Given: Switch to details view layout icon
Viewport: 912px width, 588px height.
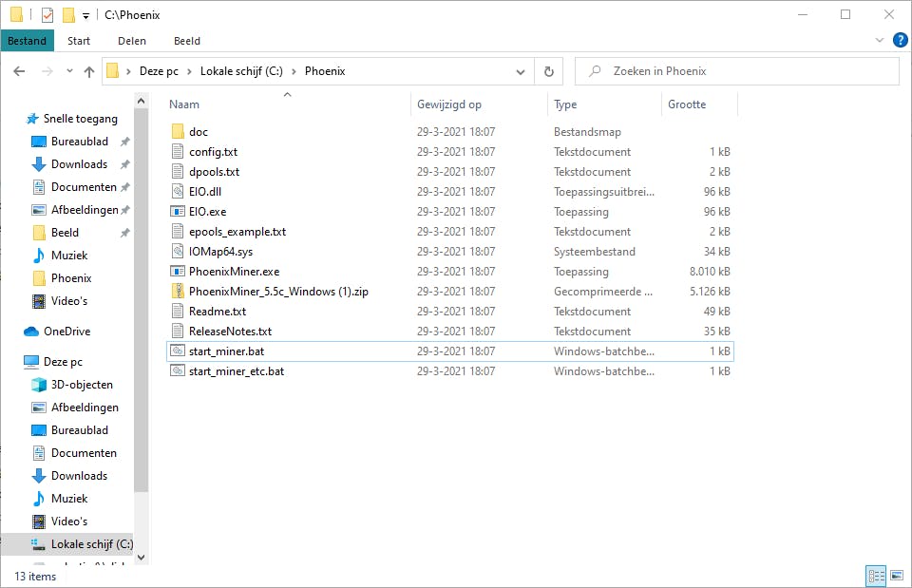Looking at the screenshot, I should pyautogui.click(x=876, y=576).
